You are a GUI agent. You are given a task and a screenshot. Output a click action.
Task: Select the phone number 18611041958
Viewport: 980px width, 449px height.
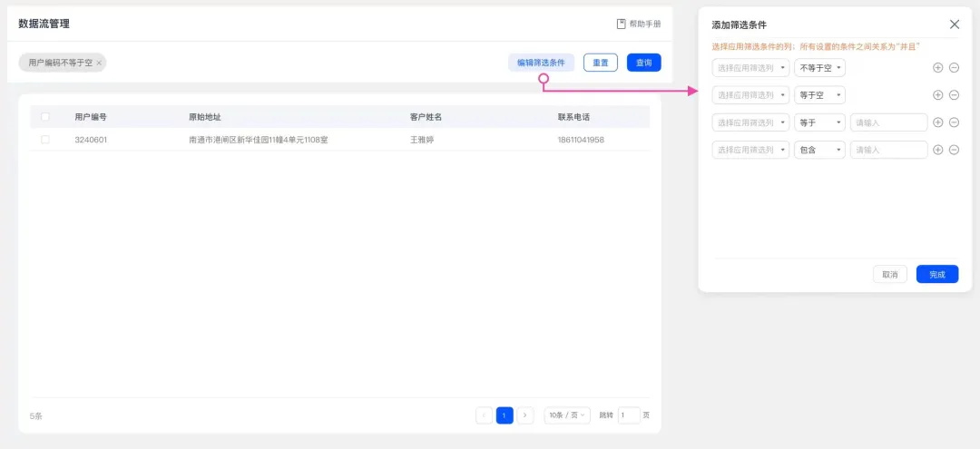click(581, 140)
